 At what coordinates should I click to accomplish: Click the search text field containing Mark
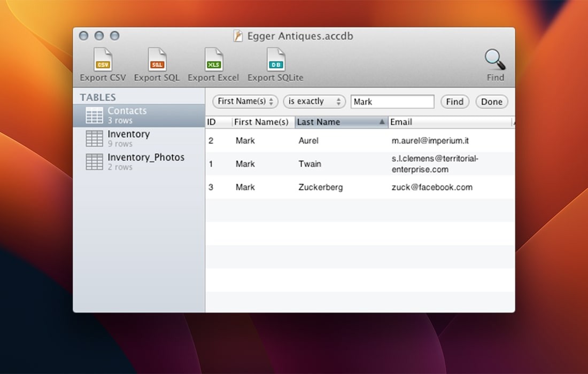pyautogui.click(x=392, y=102)
